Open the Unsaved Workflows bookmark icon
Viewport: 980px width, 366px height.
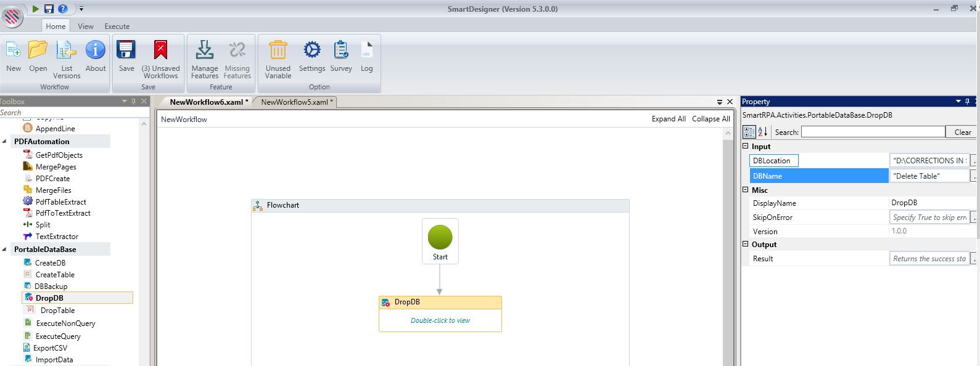tap(160, 51)
